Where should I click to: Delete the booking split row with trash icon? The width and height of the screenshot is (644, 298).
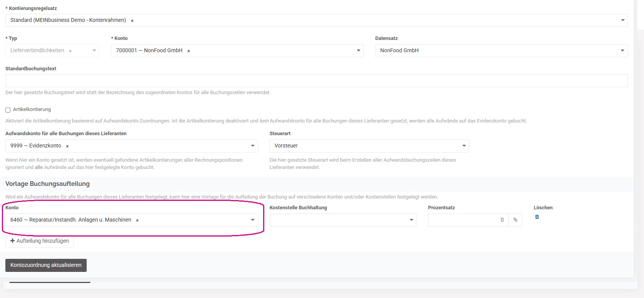[537, 217]
